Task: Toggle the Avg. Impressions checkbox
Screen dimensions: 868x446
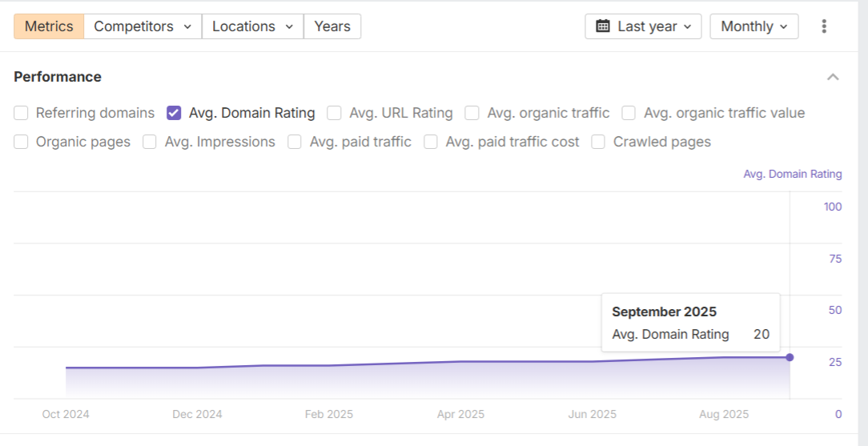Action: tap(150, 142)
